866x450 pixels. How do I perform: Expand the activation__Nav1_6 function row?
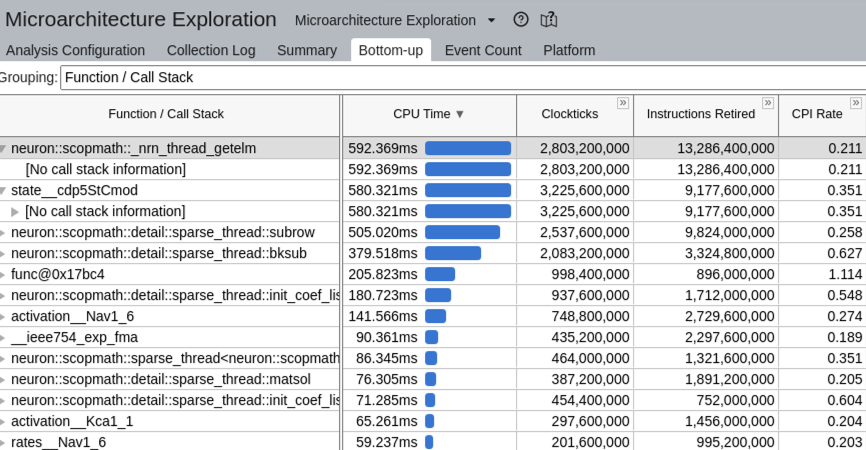pos(4,316)
